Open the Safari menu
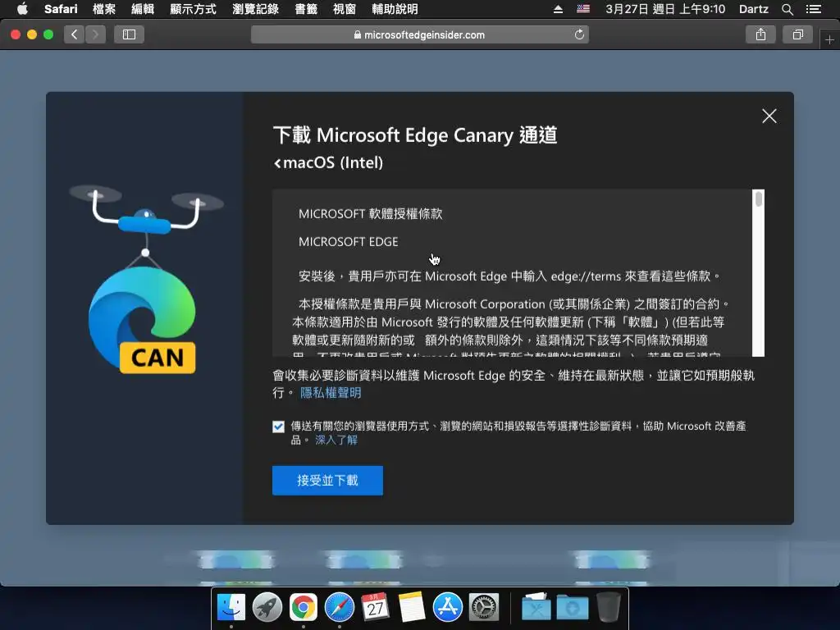Screen dimensions: 840x630 [x=61, y=9]
